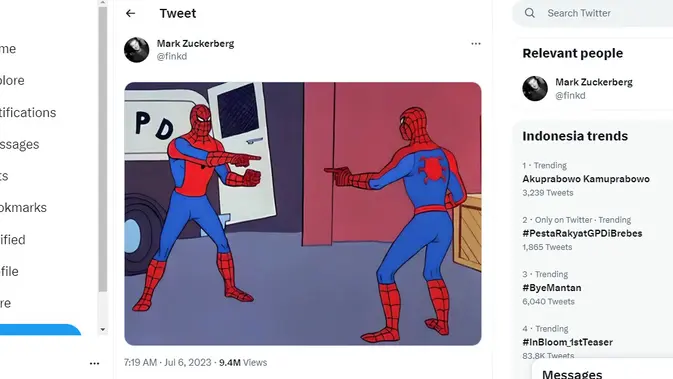
Task: Open the account three-dot menu at bottom left
Action: tap(94, 364)
